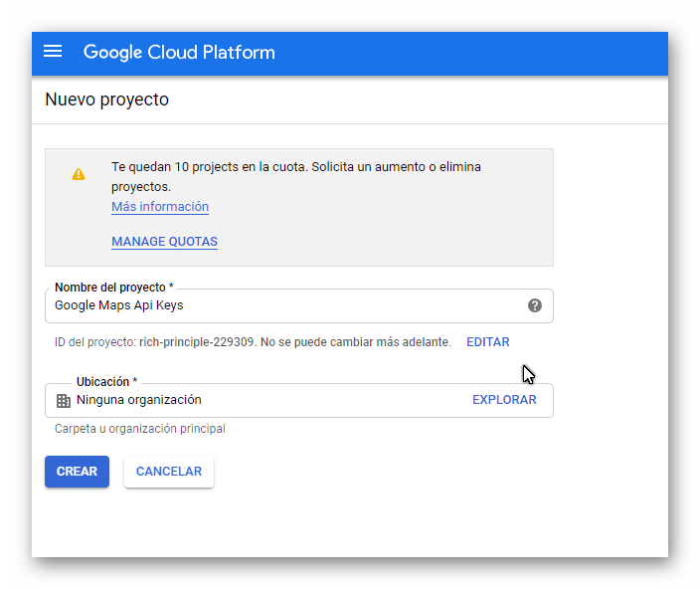Image resolution: width=700 pixels, height=589 pixels.
Task: Open the MANAGE QUOTAS link
Action: [x=164, y=242]
